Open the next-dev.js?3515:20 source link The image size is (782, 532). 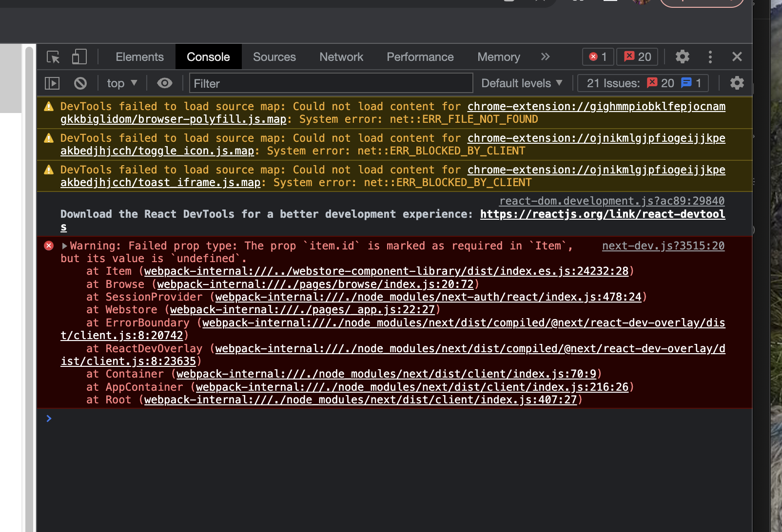click(663, 246)
